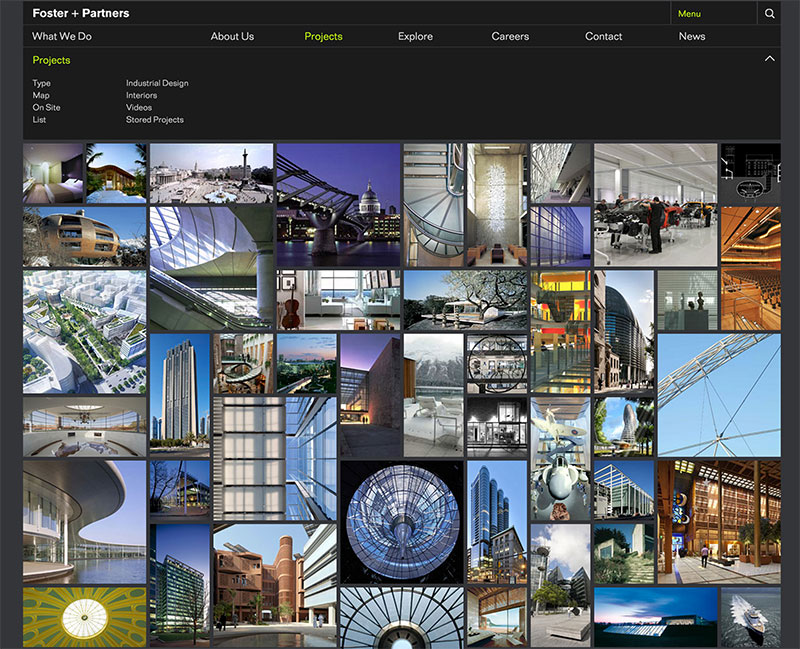The image size is (800, 649).
Task: Open the twisted tower behind trees thumbnail
Action: point(623,427)
